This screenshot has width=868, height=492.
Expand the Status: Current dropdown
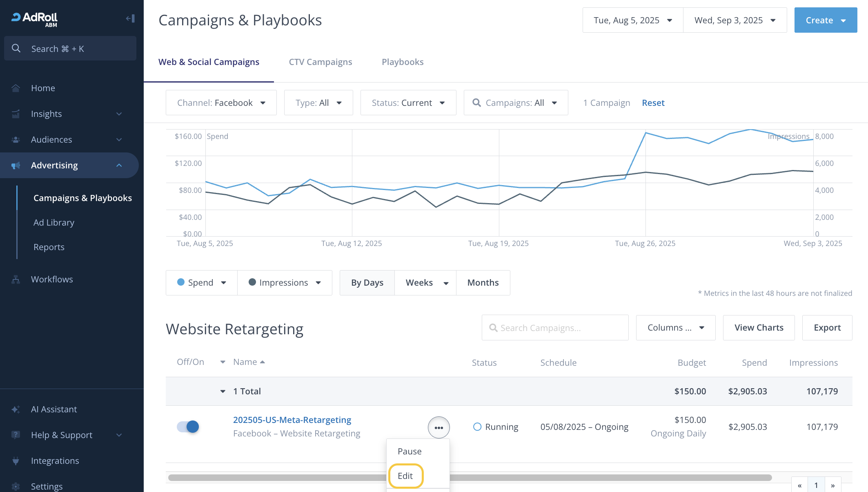coord(408,103)
